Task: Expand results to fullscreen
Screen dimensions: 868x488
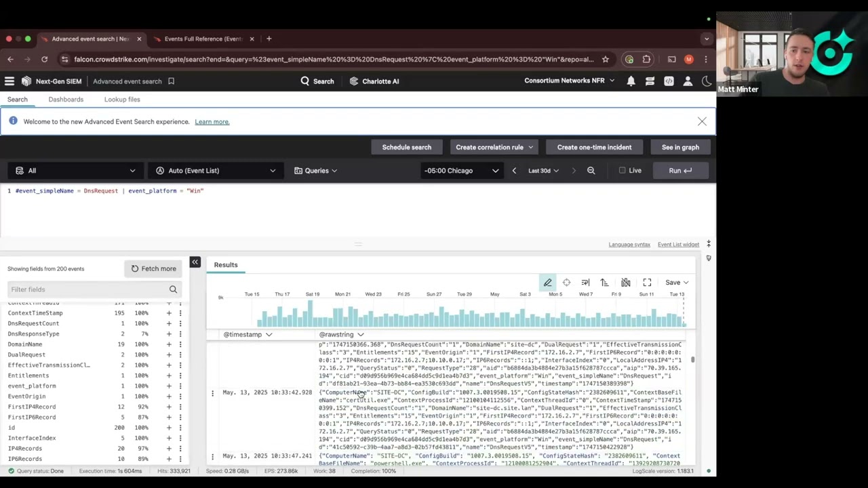Action: pyautogui.click(x=647, y=283)
